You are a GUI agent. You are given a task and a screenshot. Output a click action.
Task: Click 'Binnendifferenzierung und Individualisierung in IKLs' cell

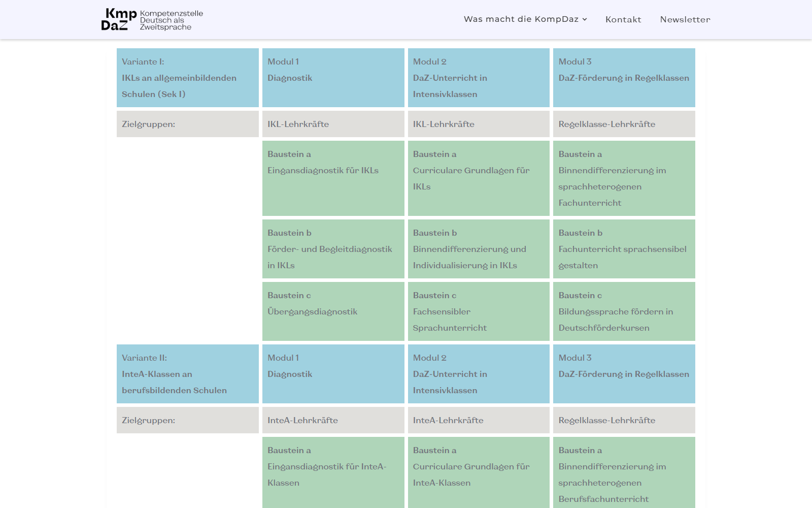click(479, 249)
